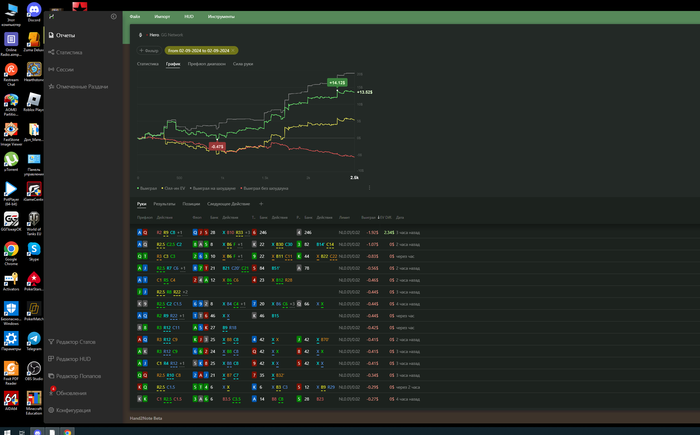Open Редактор Статов in sidebar
The width and height of the screenshot is (700, 435).
coord(76,342)
